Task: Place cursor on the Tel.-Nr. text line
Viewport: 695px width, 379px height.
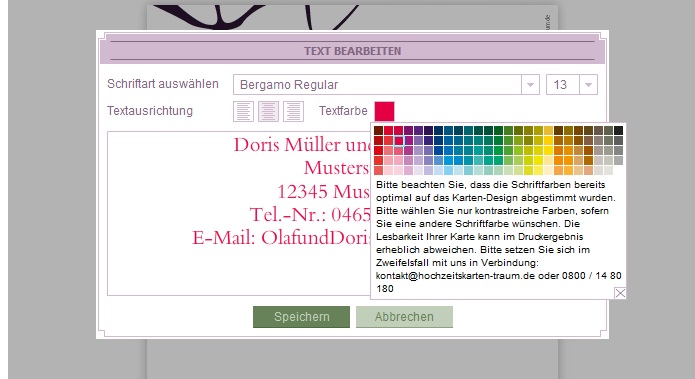Action: [x=310, y=215]
